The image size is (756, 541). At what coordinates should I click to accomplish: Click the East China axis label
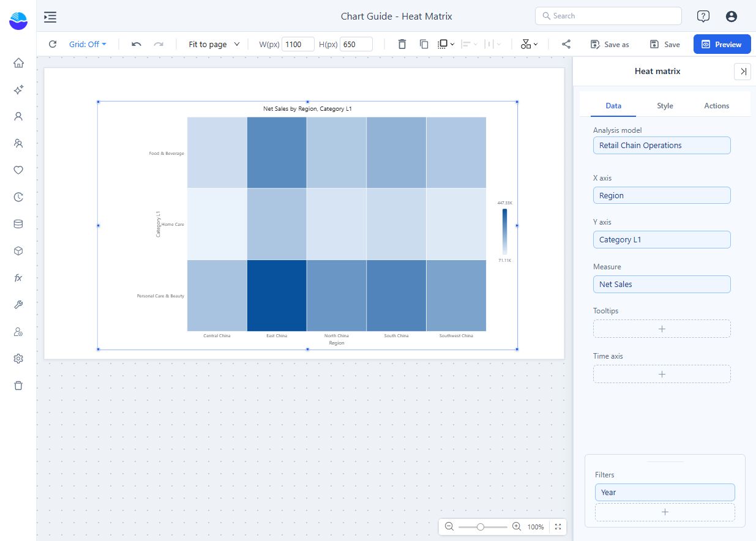pos(277,336)
